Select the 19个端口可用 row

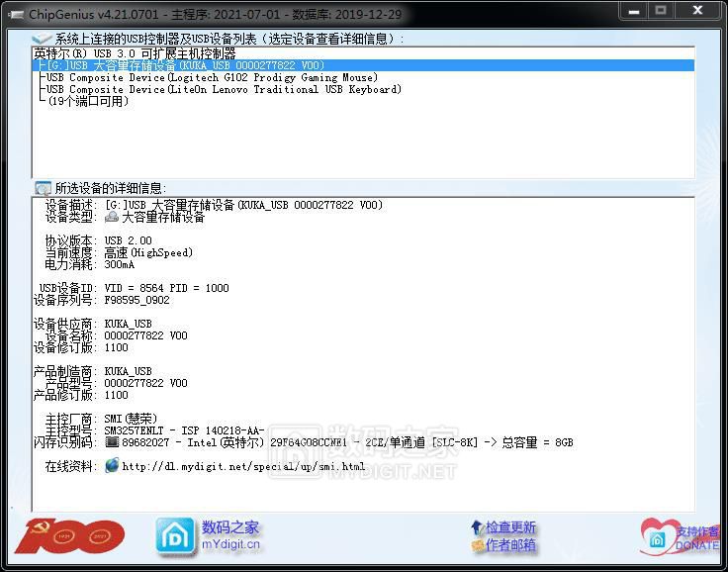click(88, 101)
